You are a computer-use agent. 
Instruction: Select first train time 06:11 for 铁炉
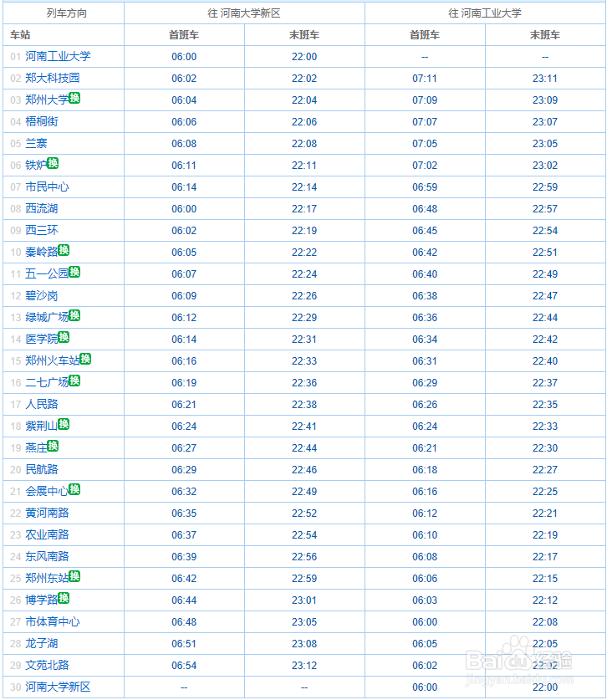click(184, 166)
